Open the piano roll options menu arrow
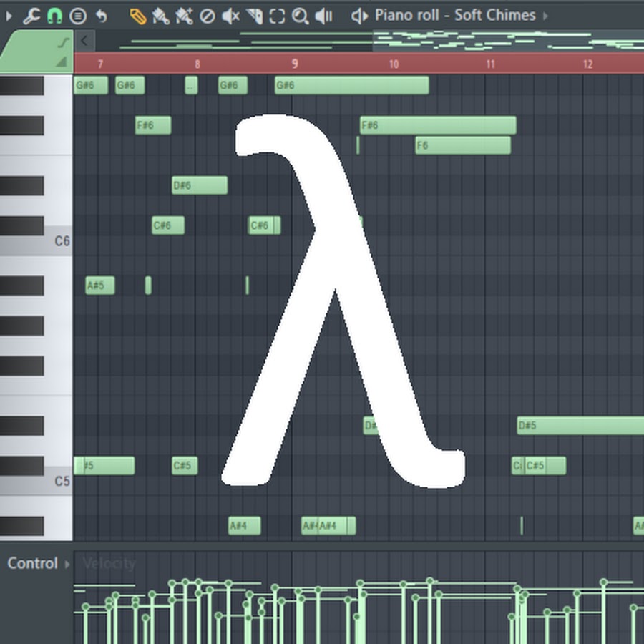This screenshot has height=644, width=644. pyautogui.click(x=9, y=16)
